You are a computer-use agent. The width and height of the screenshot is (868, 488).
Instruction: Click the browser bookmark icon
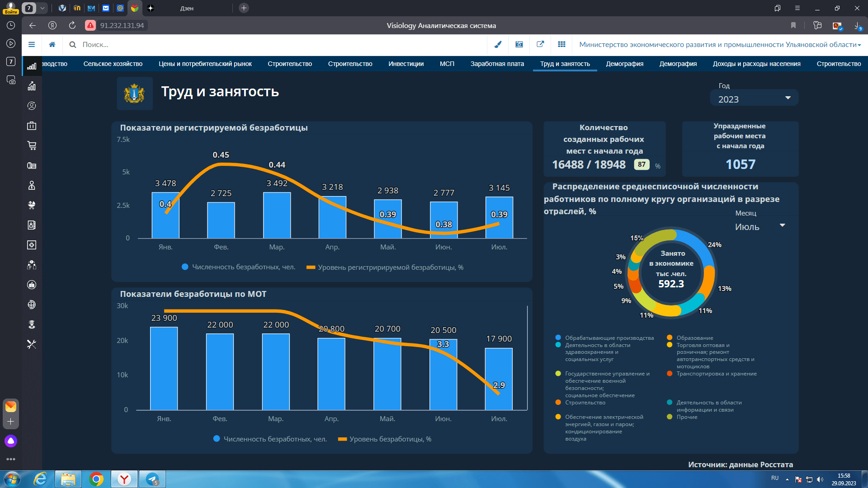(793, 25)
